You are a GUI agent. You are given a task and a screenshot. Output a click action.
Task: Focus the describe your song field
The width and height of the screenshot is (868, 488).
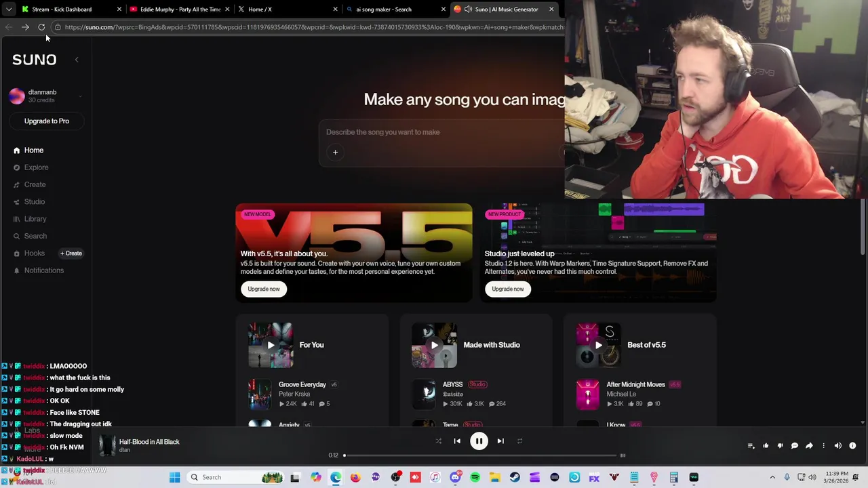pyautogui.click(x=441, y=132)
